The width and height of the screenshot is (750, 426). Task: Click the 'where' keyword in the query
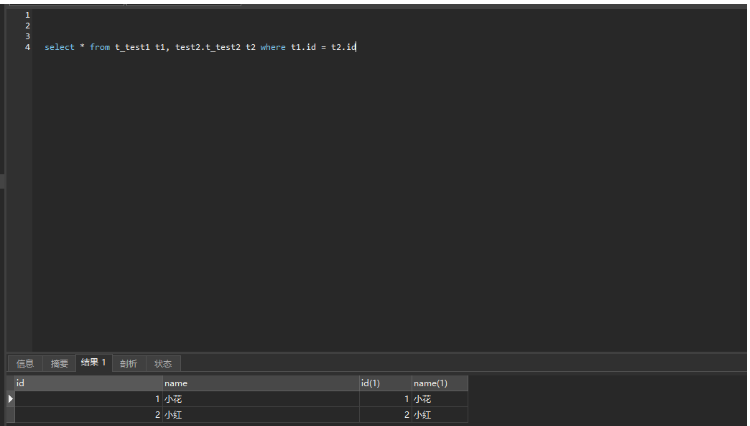(x=273, y=47)
